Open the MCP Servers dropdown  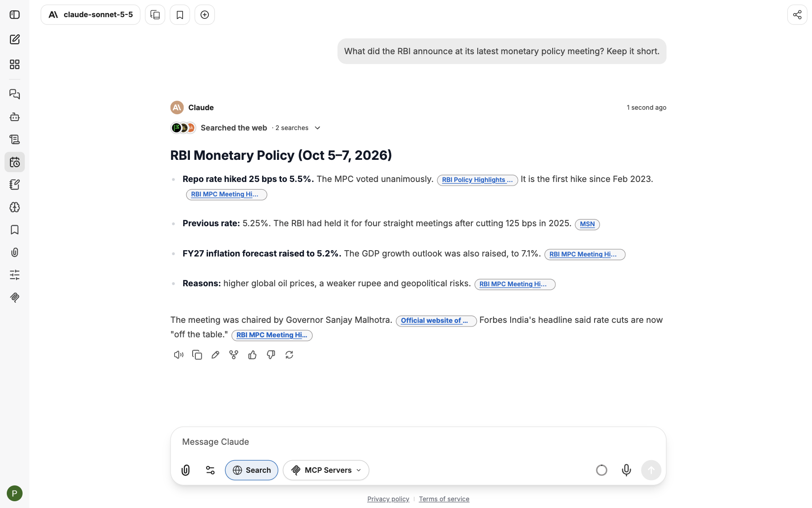pos(326,470)
